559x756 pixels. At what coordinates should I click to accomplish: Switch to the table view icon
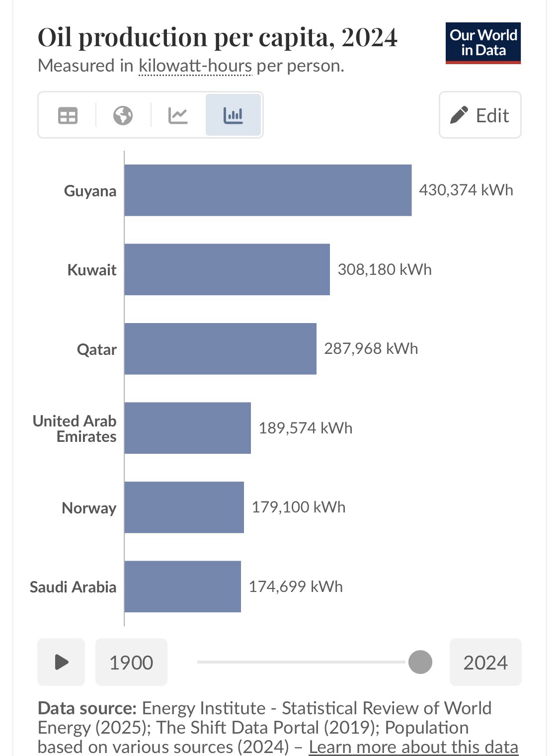pos(68,115)
